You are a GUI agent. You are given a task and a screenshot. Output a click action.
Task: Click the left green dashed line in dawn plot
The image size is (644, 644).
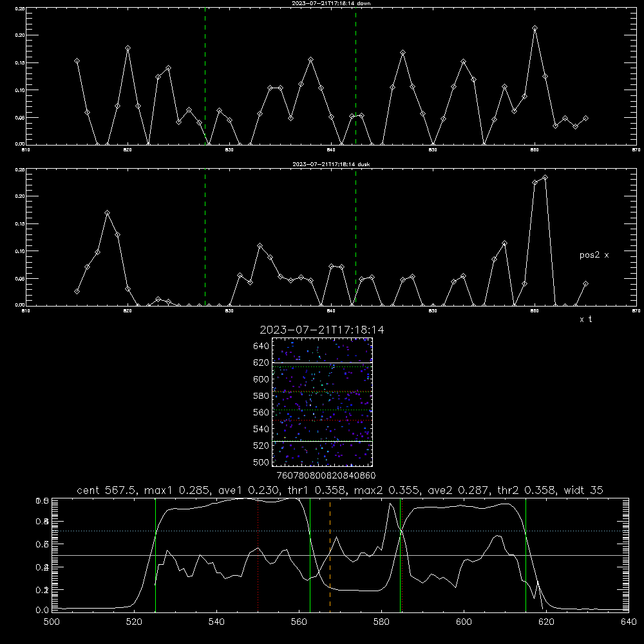coord(205,76)
